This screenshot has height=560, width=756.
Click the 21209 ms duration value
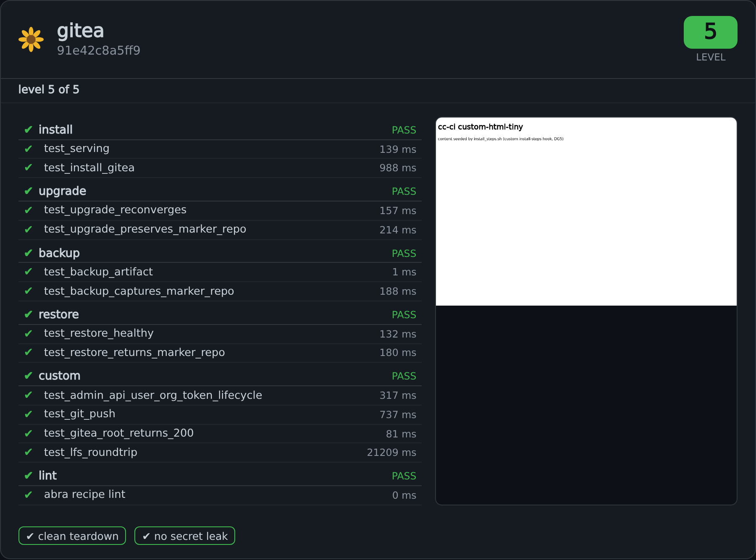click(391, 453)
